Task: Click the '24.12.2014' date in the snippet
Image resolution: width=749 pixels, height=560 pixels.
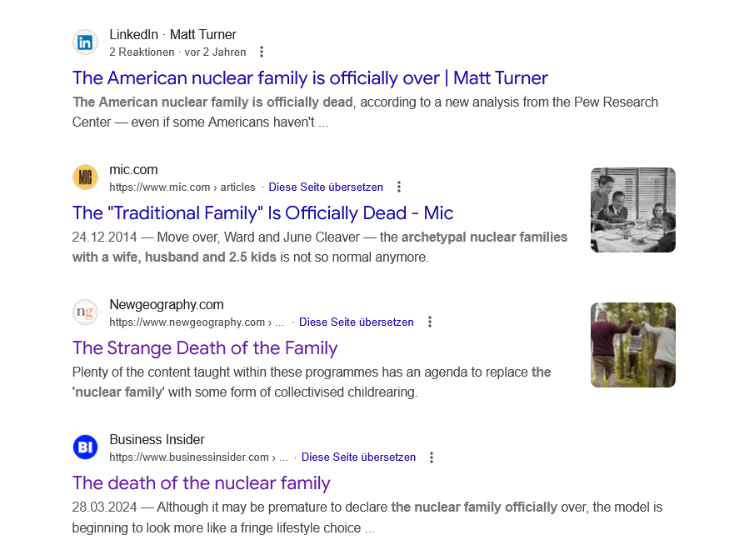Action: click(x=104, y=237)
